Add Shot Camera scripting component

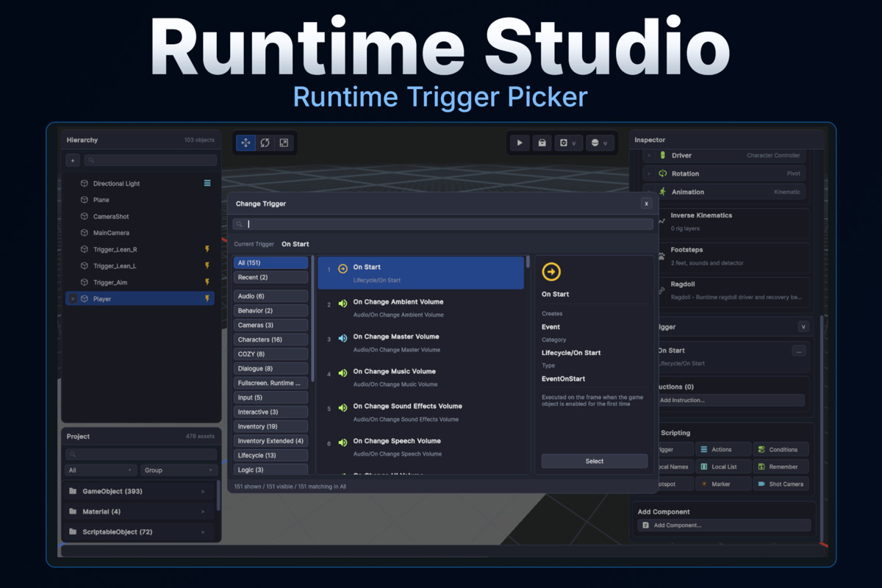tap(781, 484)
